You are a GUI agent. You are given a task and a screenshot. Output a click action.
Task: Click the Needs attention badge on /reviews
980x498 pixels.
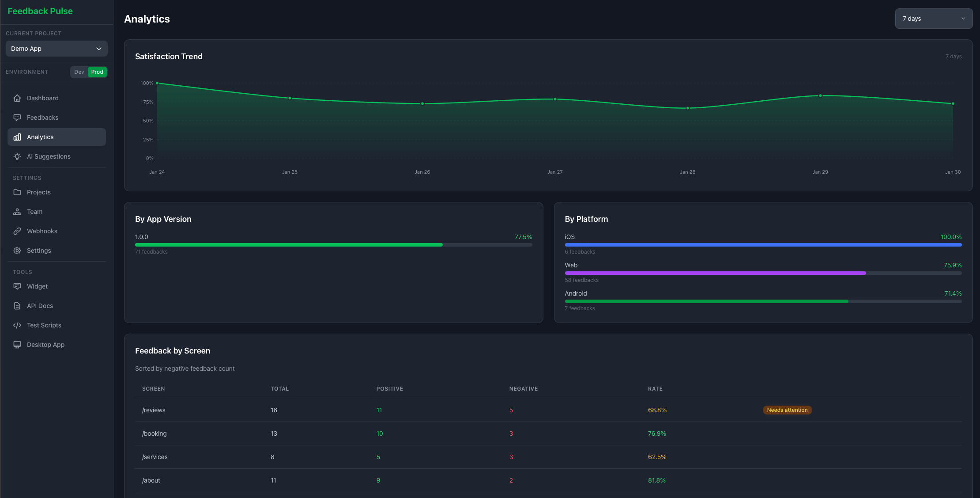[x=787, y=410]
